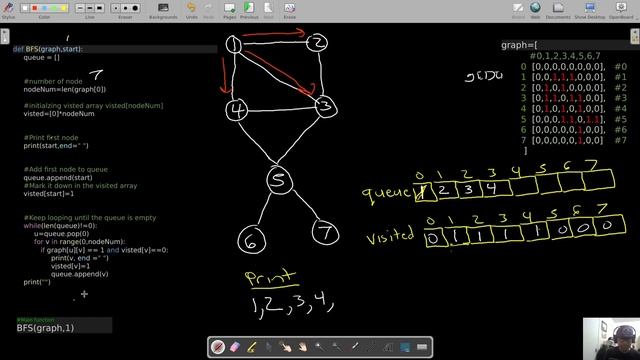Click 'visted=[0]*nodeNum' line
Screen dimensions: 640x360
point(59,114)
